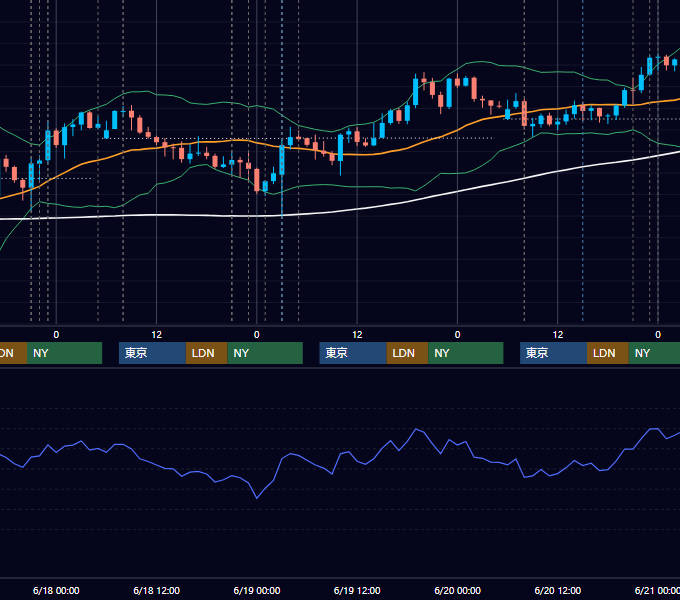Viewport: 680px width, 600px height.
Task: Select NY session block ending 6/20 morning
Action: 466,353
